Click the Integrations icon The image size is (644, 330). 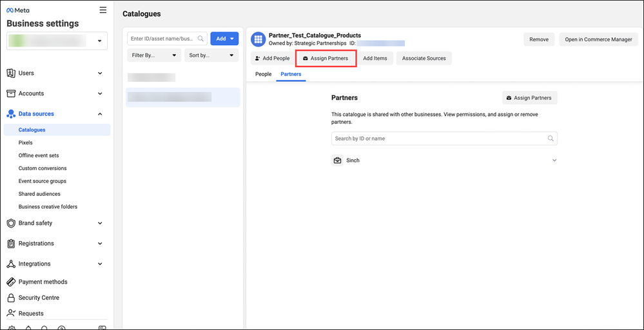[x=11, y=264]
